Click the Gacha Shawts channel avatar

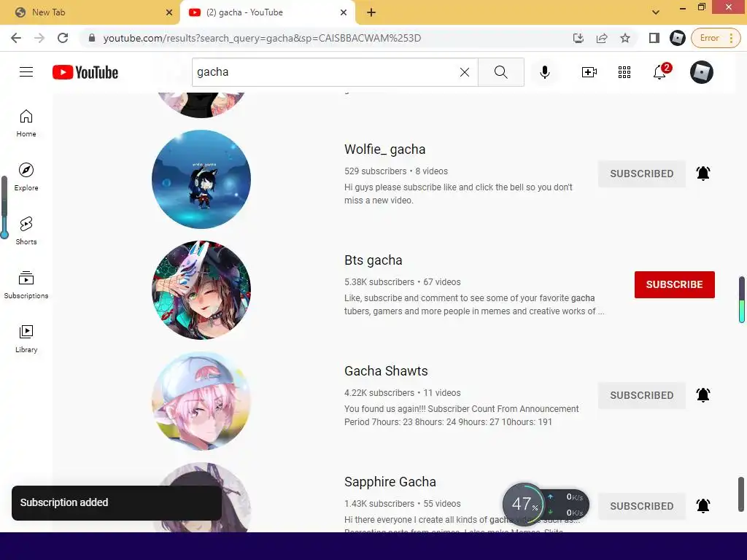point(201,401)
